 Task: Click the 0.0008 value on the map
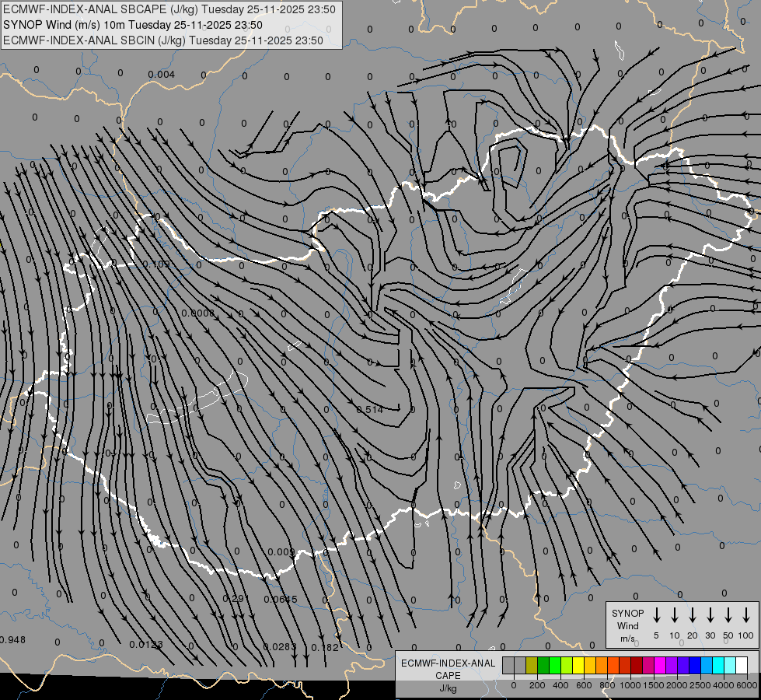coord(198,313)
